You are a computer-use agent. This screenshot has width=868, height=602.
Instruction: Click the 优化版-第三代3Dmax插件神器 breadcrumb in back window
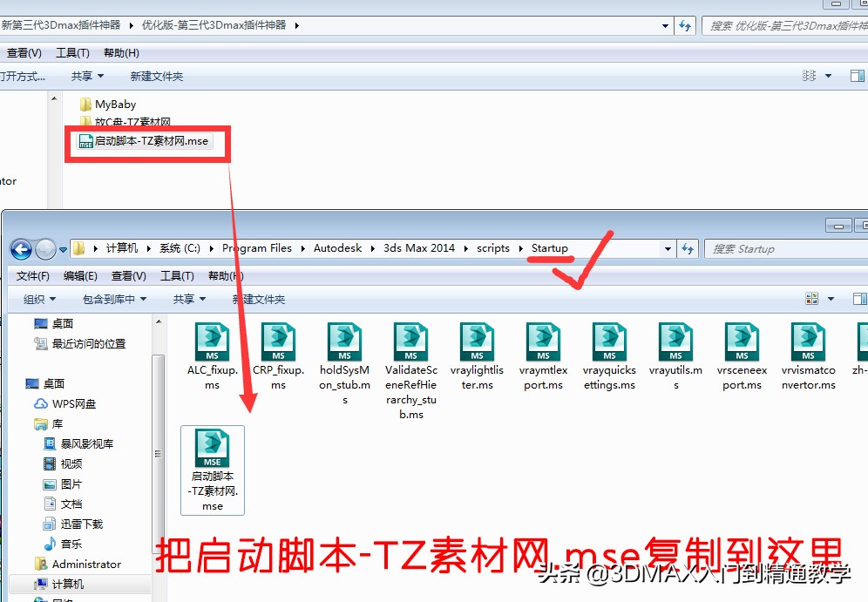(214, 25)
